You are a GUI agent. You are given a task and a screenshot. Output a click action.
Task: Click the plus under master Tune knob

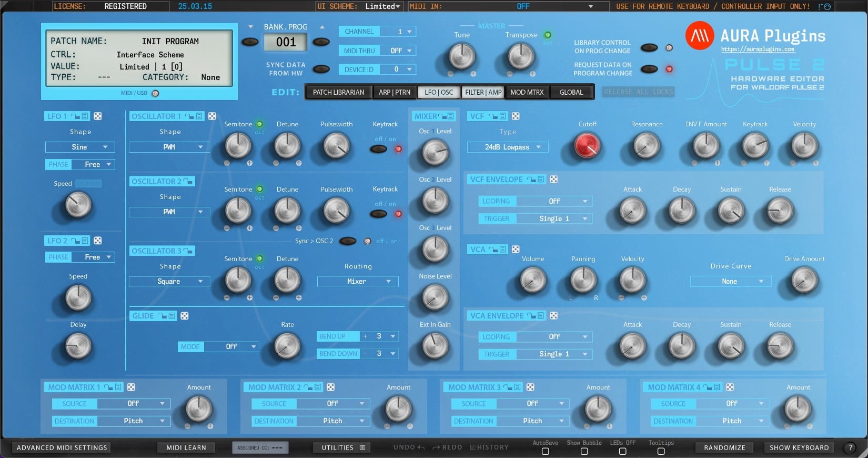[x=473, y=74]
